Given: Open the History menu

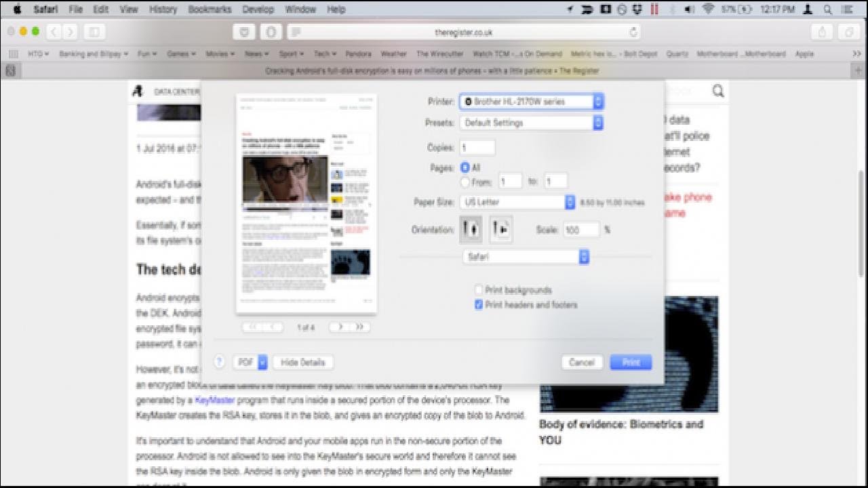Looking at the screenshot, I should point(163,9).
